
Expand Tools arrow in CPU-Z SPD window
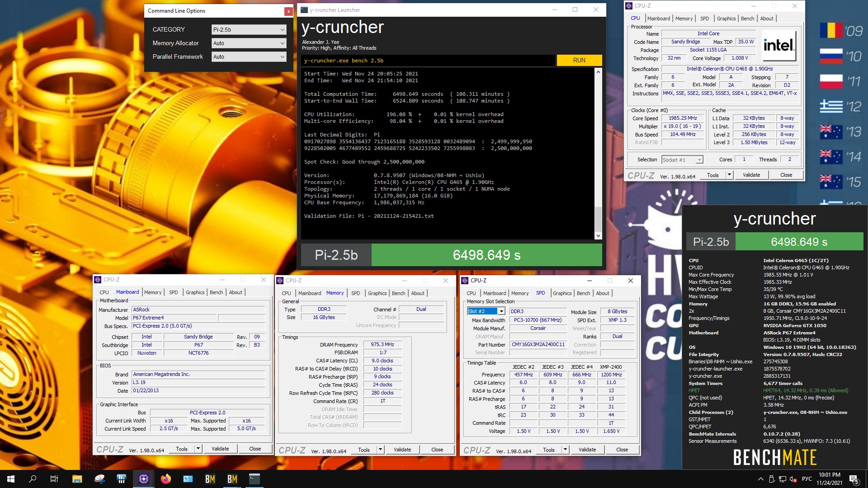tap(565, 450)
